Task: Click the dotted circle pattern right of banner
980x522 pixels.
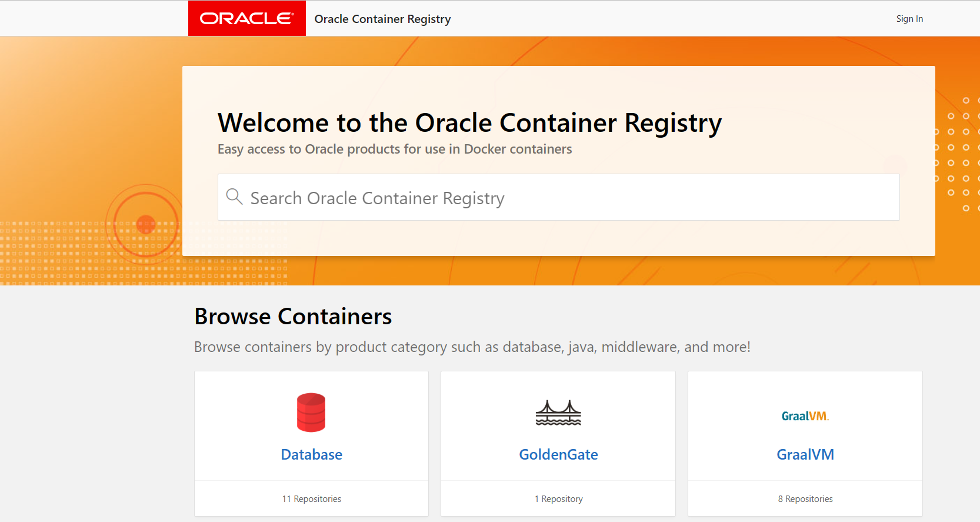Action: coord(958,154)
